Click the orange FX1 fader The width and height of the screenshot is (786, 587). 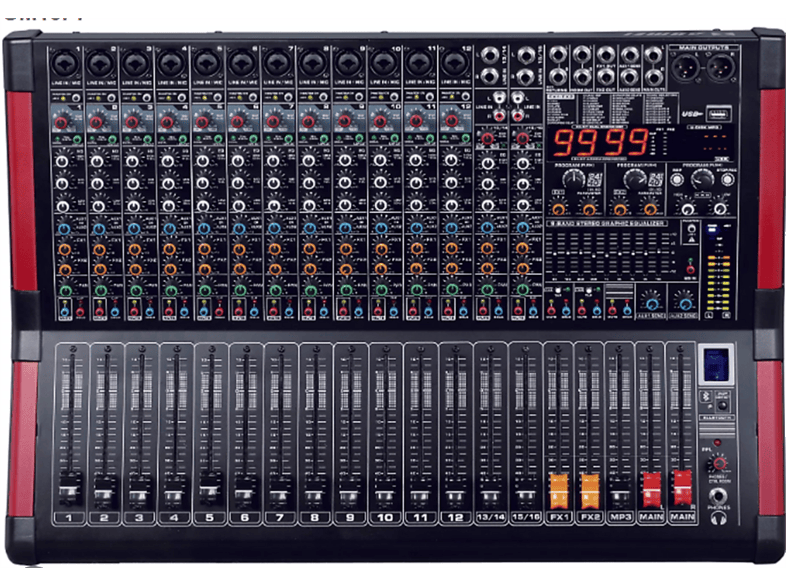pyautogui.click(x=559, y=489)
